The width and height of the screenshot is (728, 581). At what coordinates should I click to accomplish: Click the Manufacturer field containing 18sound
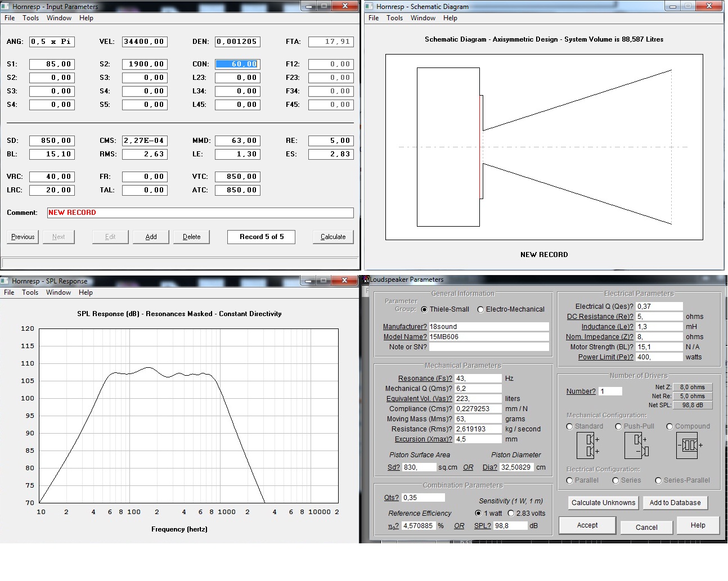tap(489, 327)
